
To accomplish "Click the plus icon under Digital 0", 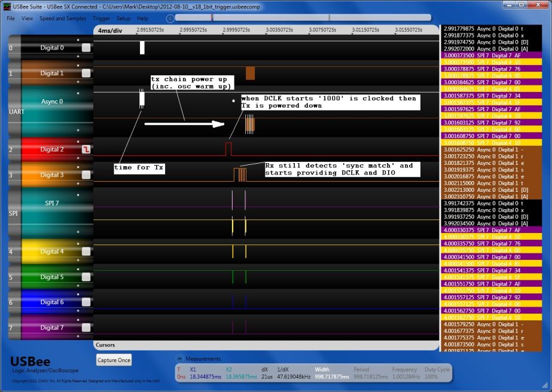I will pyautogui.click(x=78, y=56).
